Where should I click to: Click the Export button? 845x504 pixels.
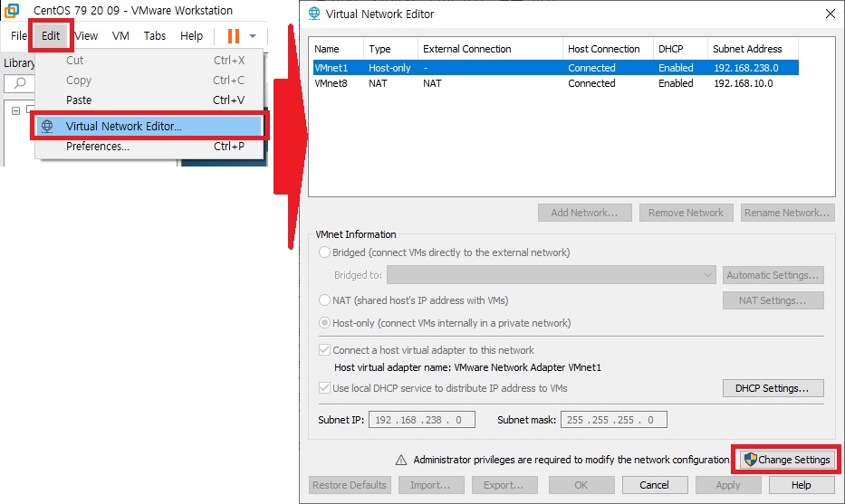(x=504, y=485)
